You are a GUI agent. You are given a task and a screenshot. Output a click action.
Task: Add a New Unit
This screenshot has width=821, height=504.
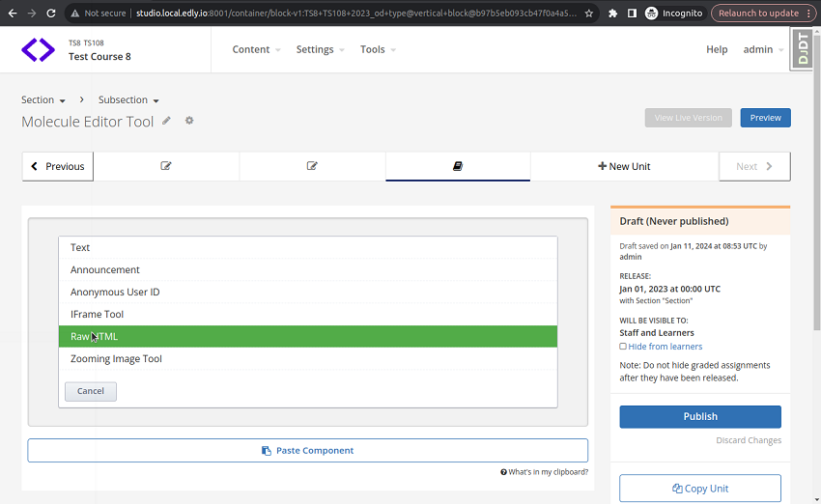tap(624, 166)
